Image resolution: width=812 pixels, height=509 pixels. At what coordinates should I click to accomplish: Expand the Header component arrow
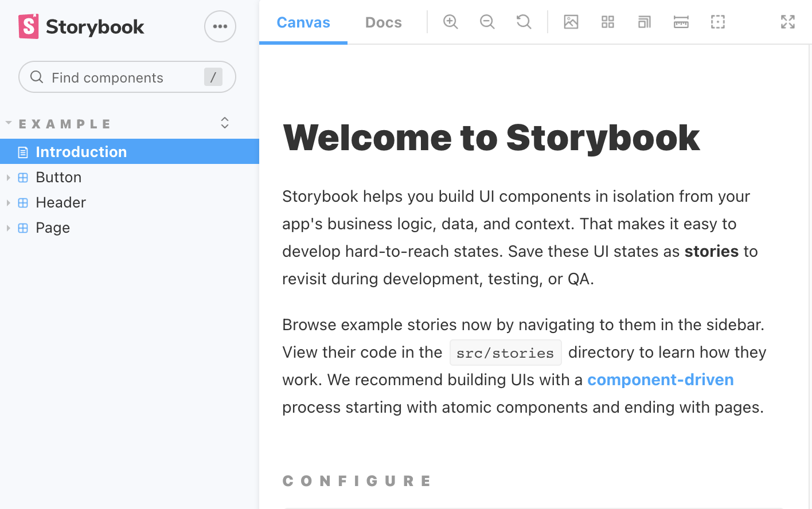click(x=9, y=202)
